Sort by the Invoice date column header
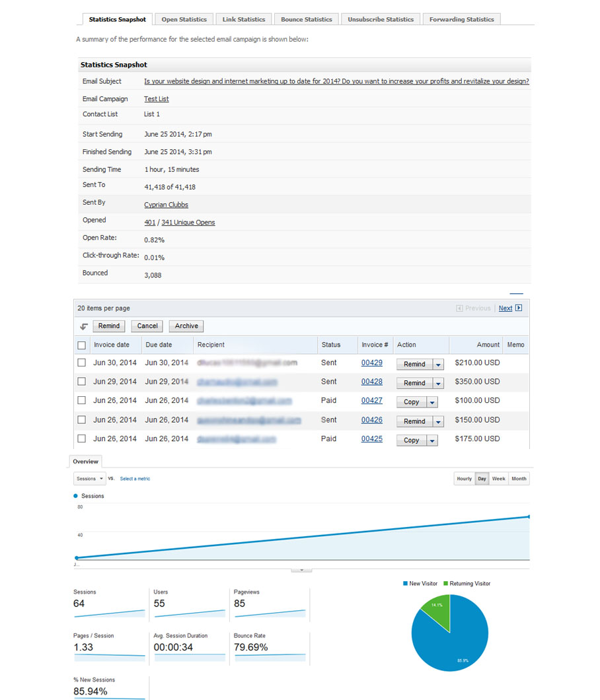This screenshot has height=700, width=600. (x=111, y=345)
